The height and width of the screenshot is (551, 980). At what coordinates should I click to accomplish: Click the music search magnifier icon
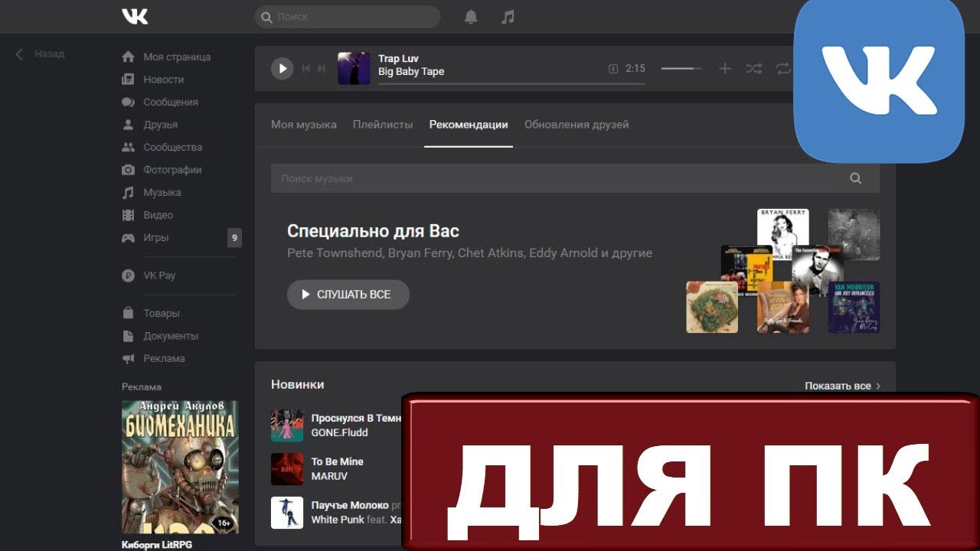856,178
